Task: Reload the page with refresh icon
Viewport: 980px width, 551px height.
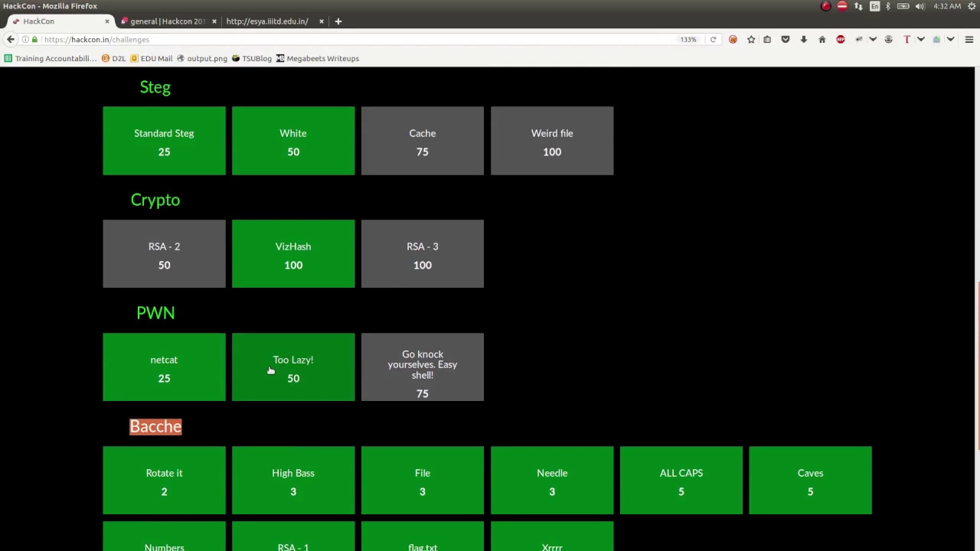Action: point(713,40)
